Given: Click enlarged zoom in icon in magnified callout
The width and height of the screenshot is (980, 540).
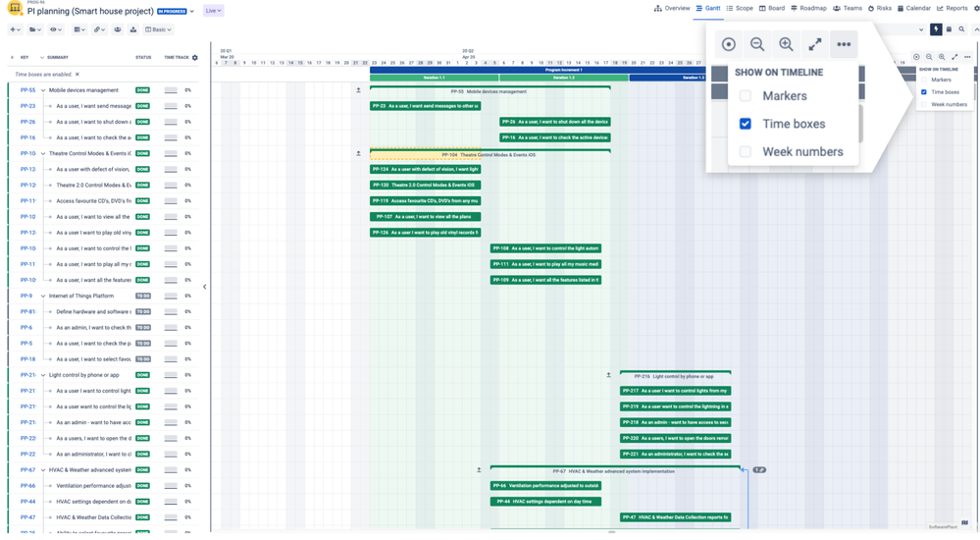Looking at the screenshot, I should [786, 44].
